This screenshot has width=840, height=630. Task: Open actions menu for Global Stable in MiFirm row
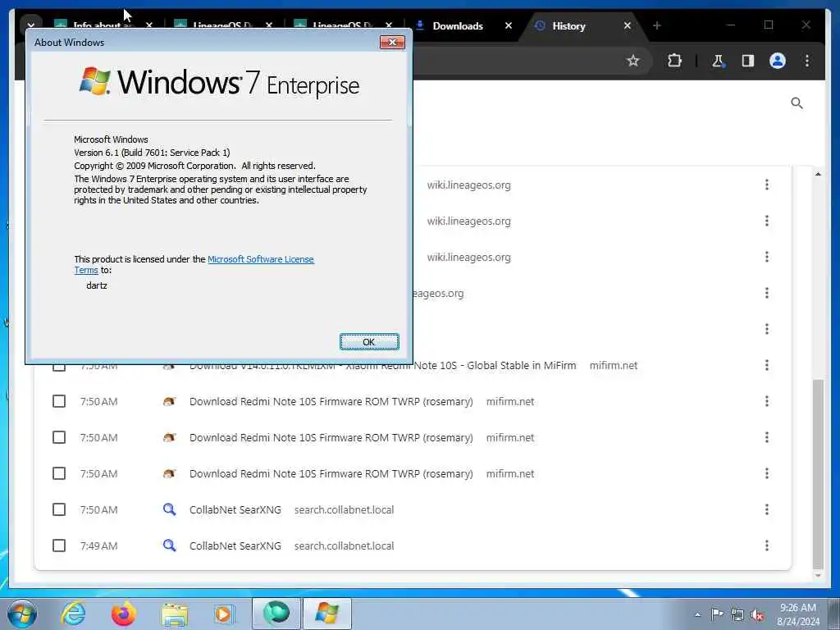(x=767, y=365)
